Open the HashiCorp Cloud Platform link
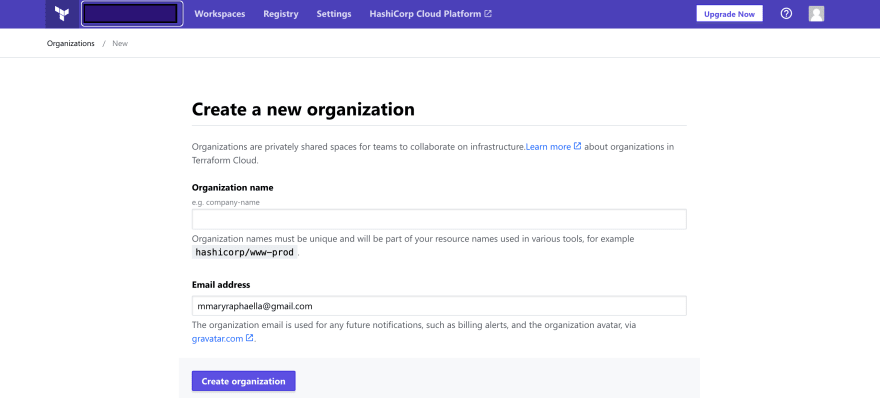The width and height of the screenshot is (880, 398). tap(430, 14)
